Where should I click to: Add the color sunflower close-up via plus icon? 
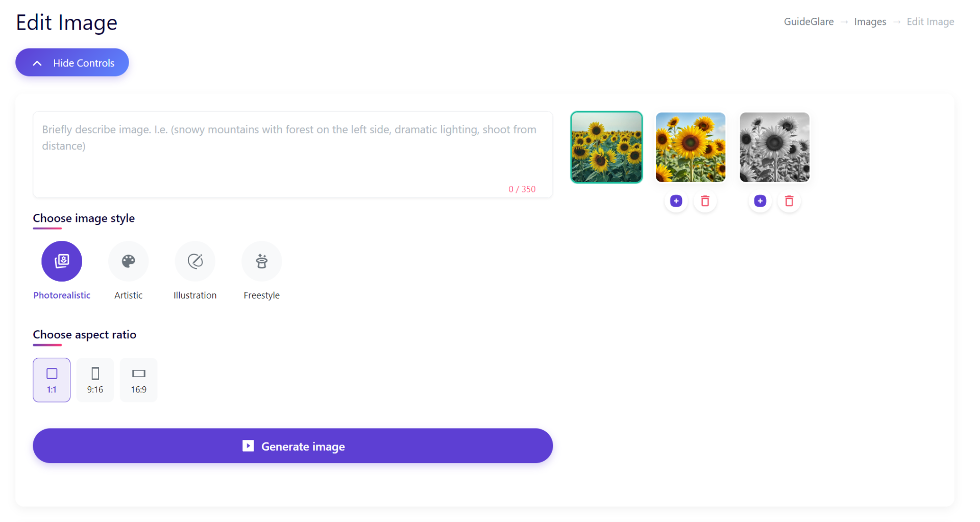tap(676, 201)
